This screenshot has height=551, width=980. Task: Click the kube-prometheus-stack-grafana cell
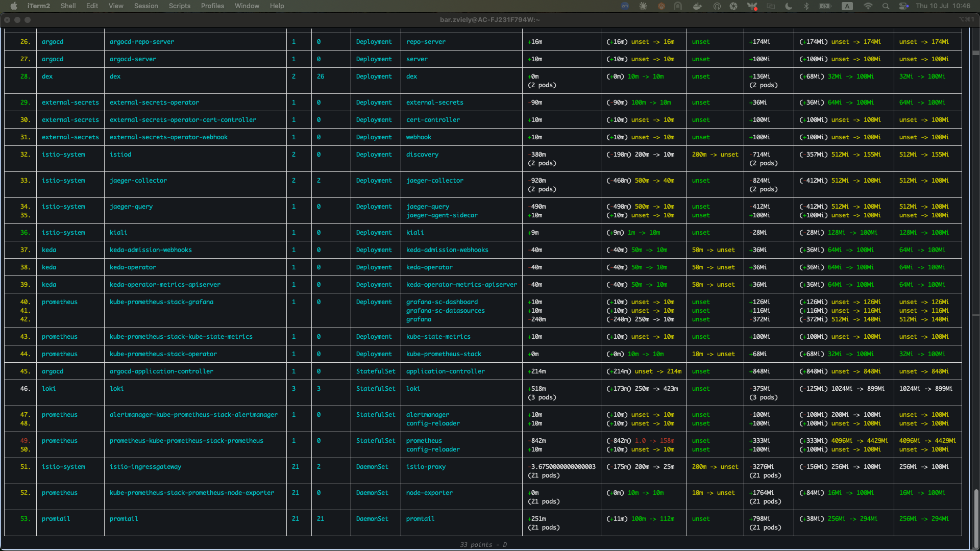tap(161, 302)
